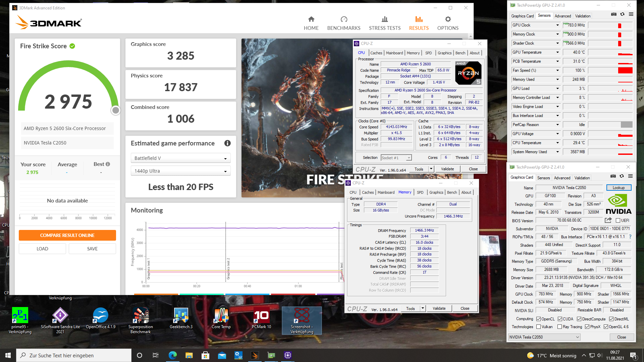This screenshot has height=362, width=644.
Task: Open the prime95 desktop shortcut
Action: [x=20, y=320]
